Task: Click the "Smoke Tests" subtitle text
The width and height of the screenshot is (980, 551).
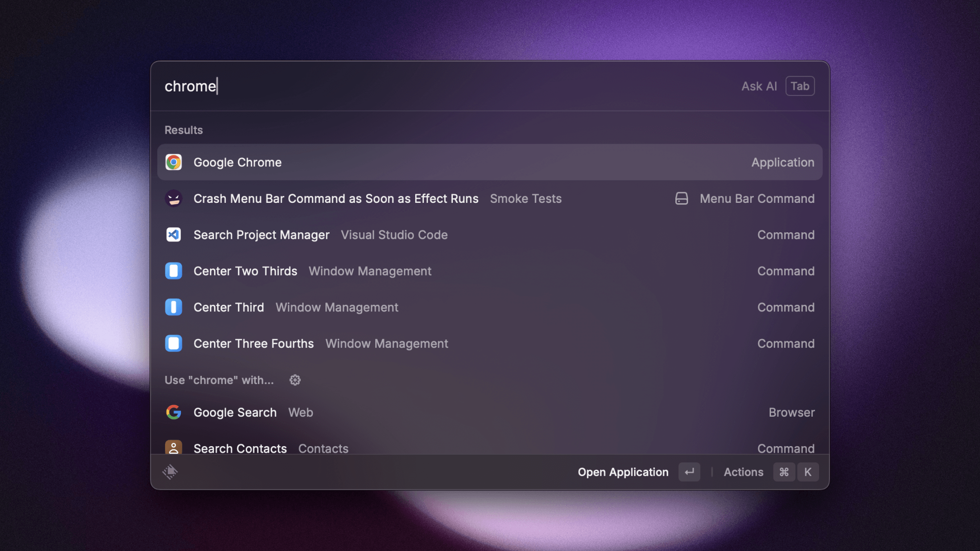Action: click(x=526, y=199)
